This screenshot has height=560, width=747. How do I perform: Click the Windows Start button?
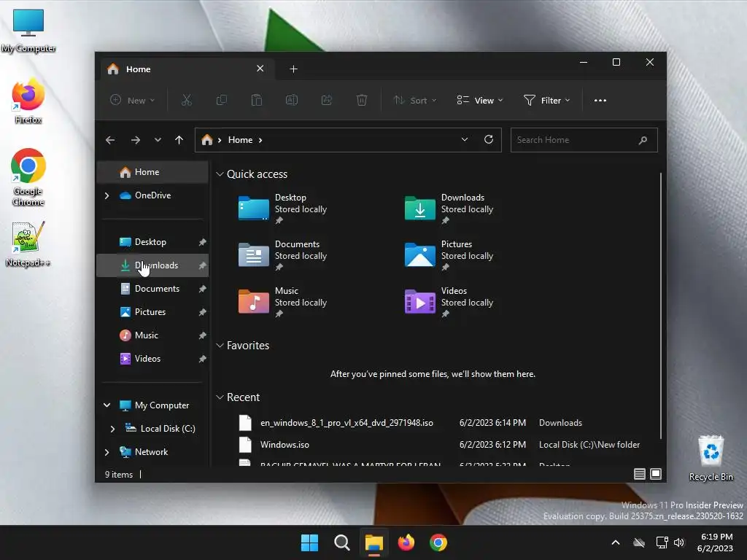point(309,542)
